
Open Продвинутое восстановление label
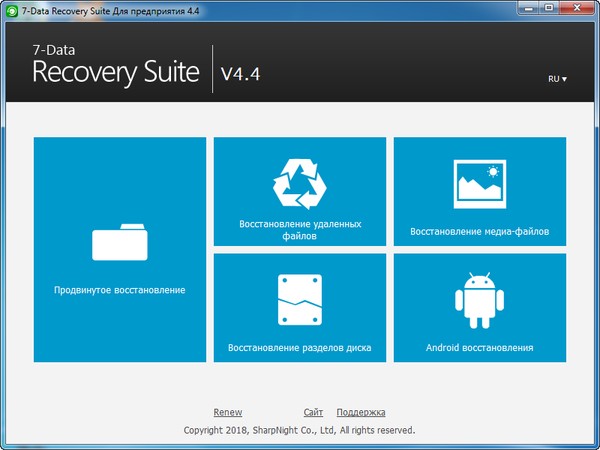coord(120,290)
